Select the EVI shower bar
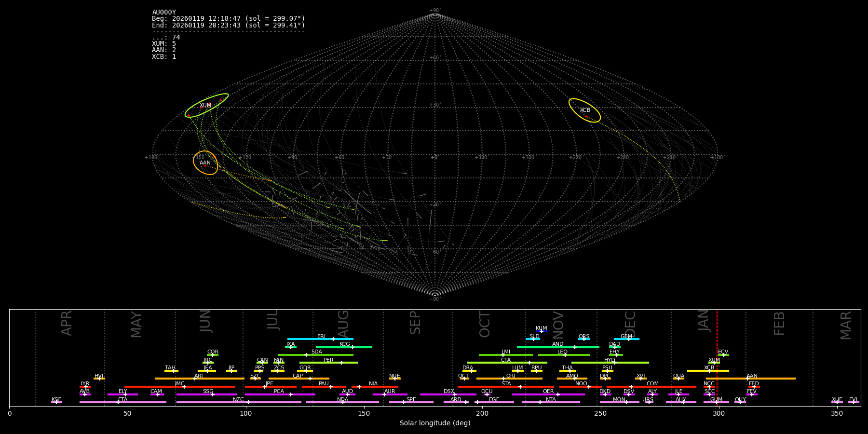The height and width of the screenshot is (434, 868). click(x=853, y=402)
